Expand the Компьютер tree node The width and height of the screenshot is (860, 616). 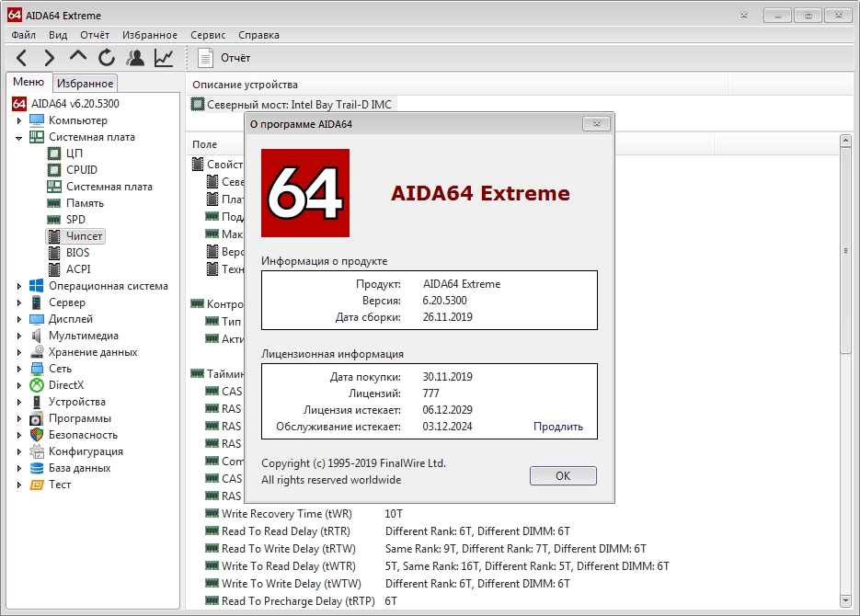click(19, 120)
